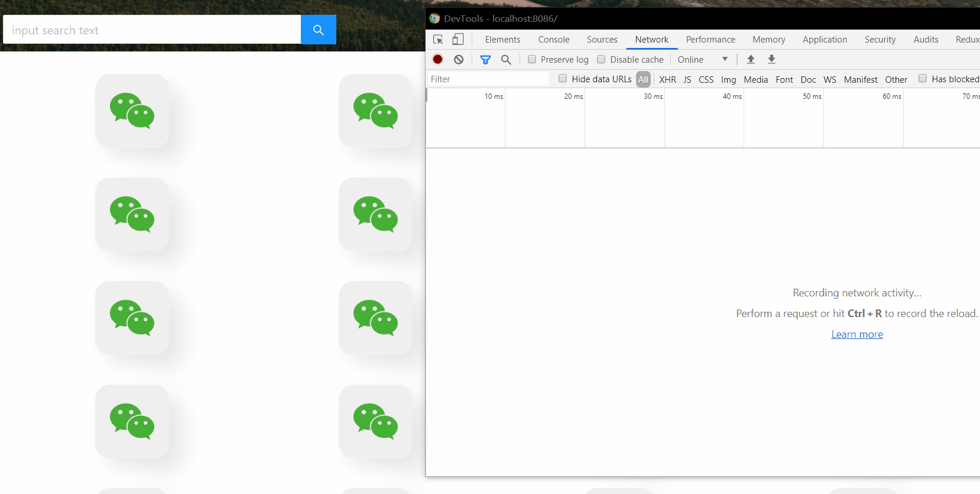The image size is (980, 494).
Task: Click the blue search magnifier button
Action: coord(318,30)
